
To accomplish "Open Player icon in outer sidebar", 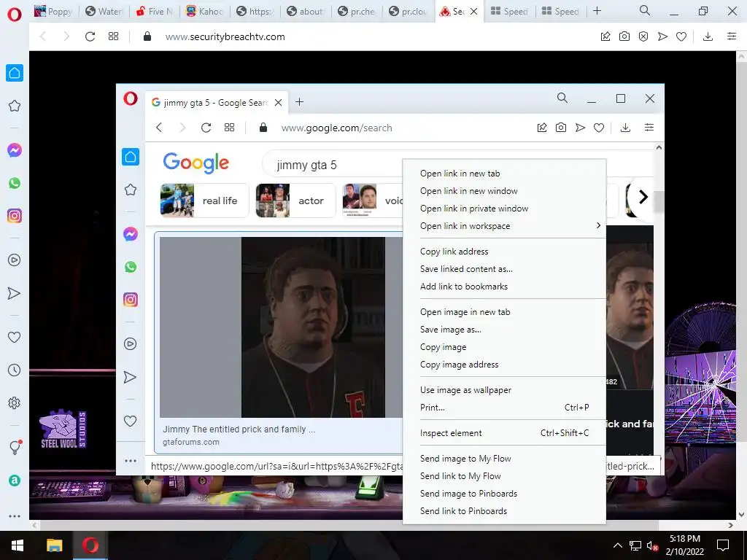I will pyautogui.click(x=15, y=260).
